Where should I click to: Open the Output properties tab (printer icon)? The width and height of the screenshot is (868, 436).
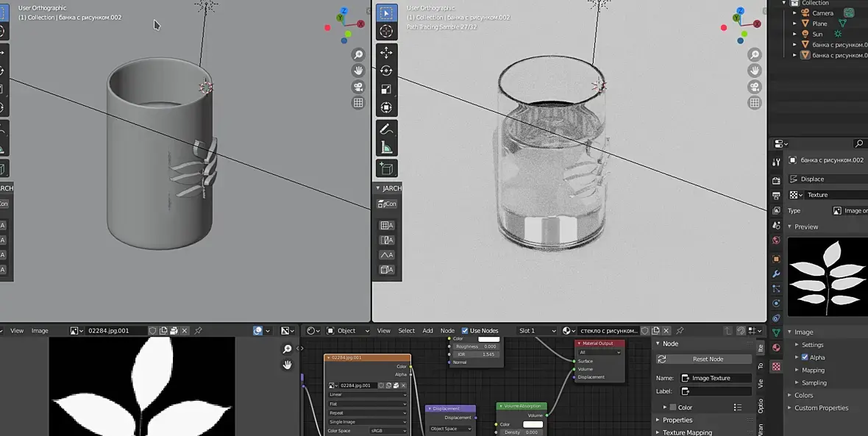pos(776,196)
